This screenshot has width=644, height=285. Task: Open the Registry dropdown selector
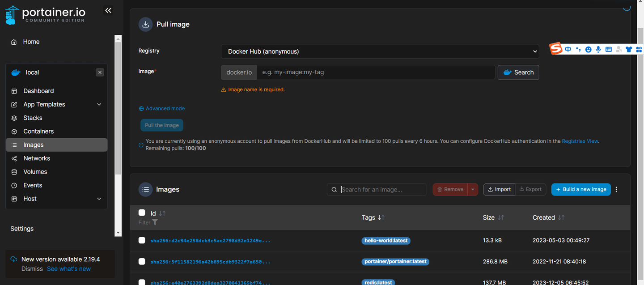(380, 51)
